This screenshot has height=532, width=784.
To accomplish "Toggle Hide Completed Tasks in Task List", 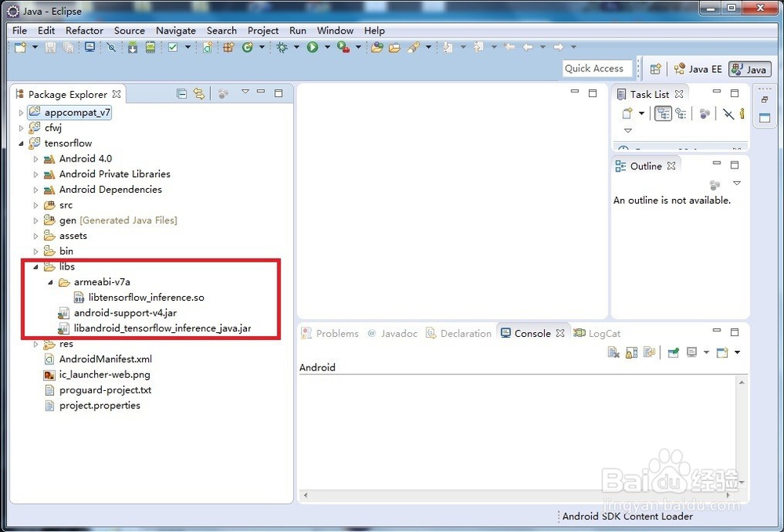I will (x=728, y=114).
